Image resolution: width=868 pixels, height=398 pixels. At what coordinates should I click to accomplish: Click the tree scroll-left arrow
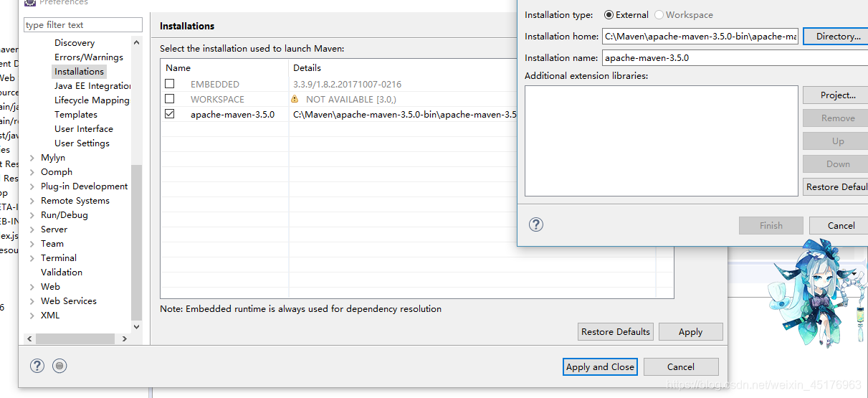29,338
